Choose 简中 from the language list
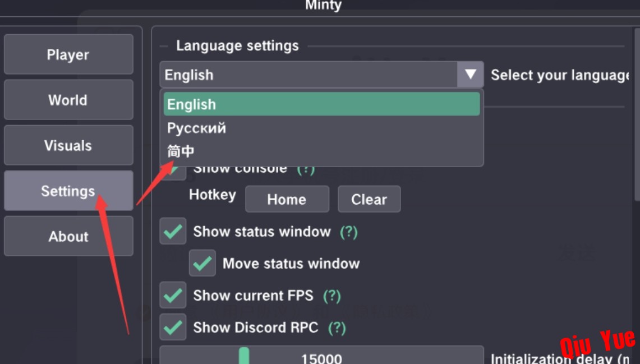This screenshot has width=640, height=364. (x=181, y=151)
